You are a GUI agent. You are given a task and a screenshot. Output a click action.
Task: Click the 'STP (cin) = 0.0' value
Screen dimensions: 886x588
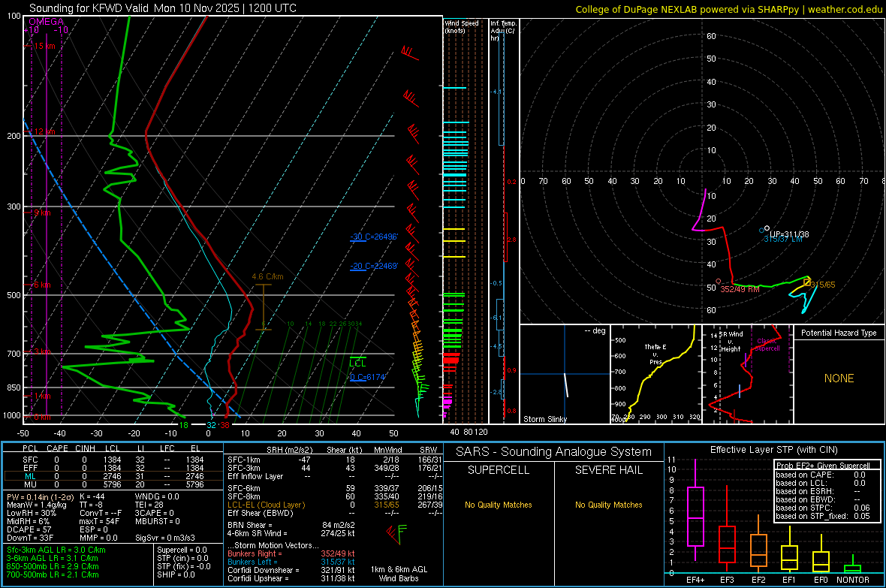182,558
